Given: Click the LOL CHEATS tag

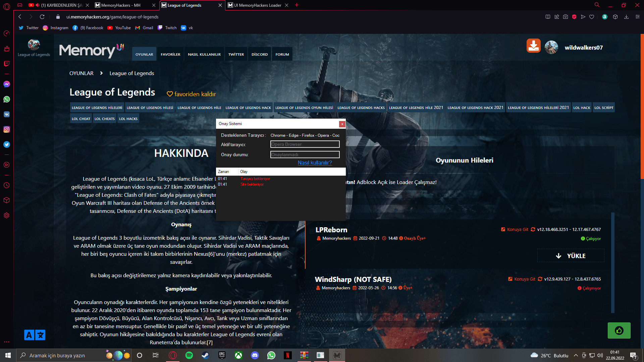Looking at the screenshot, I should coord(105,119).
